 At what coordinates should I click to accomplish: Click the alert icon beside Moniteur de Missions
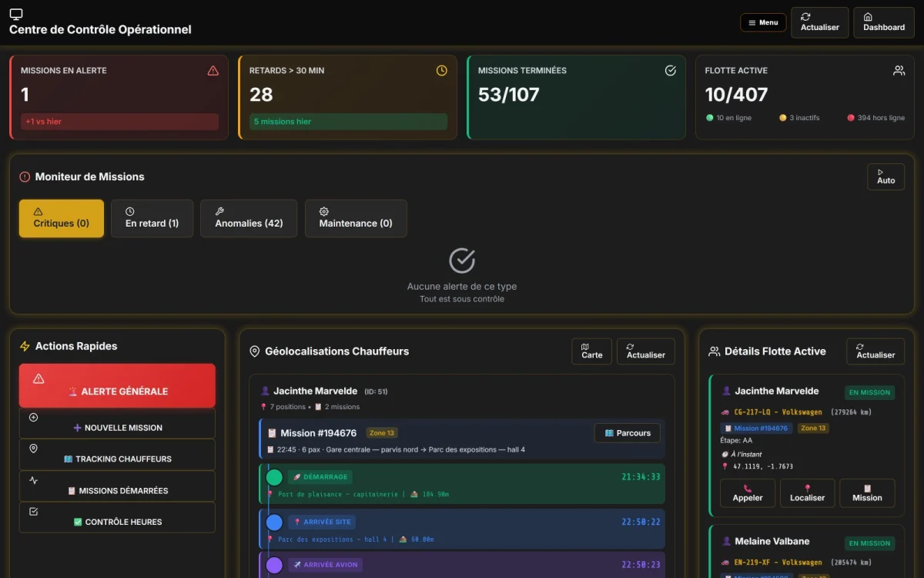tap(25, 176)
